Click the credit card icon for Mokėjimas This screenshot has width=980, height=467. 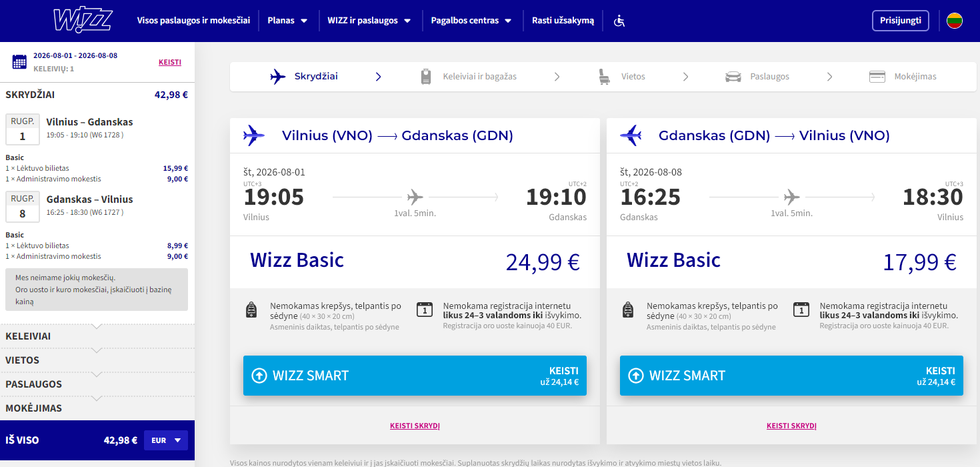coord(877,77)
